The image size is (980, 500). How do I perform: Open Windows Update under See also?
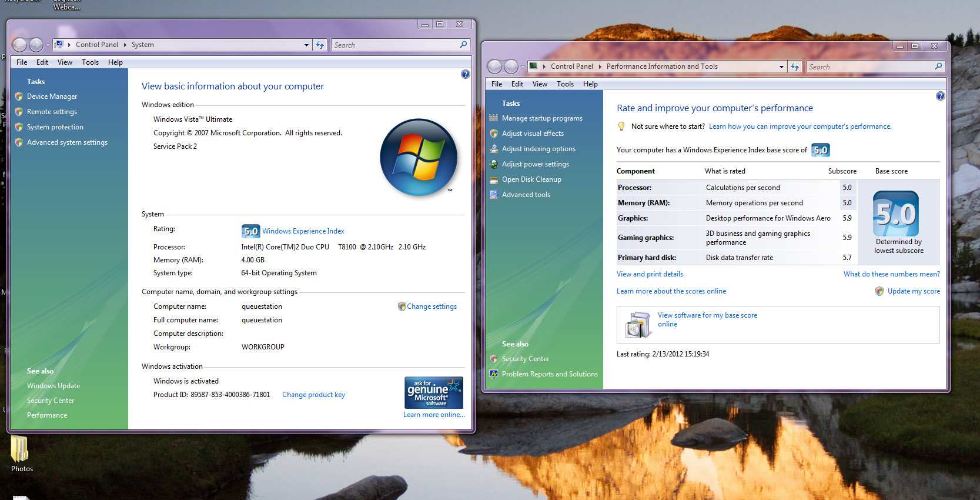(x=53, y=386)
